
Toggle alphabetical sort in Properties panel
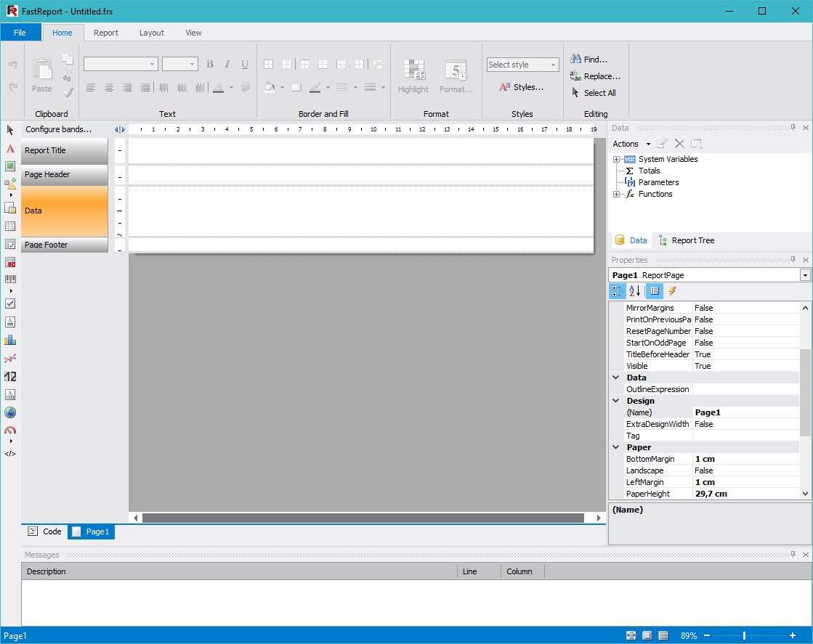635,291
